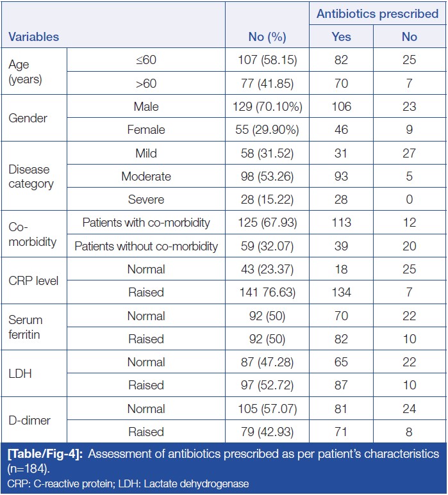
Task: Select the "Serum ferritin" row label
Action: pyautogui.click(x=26, y=327)
